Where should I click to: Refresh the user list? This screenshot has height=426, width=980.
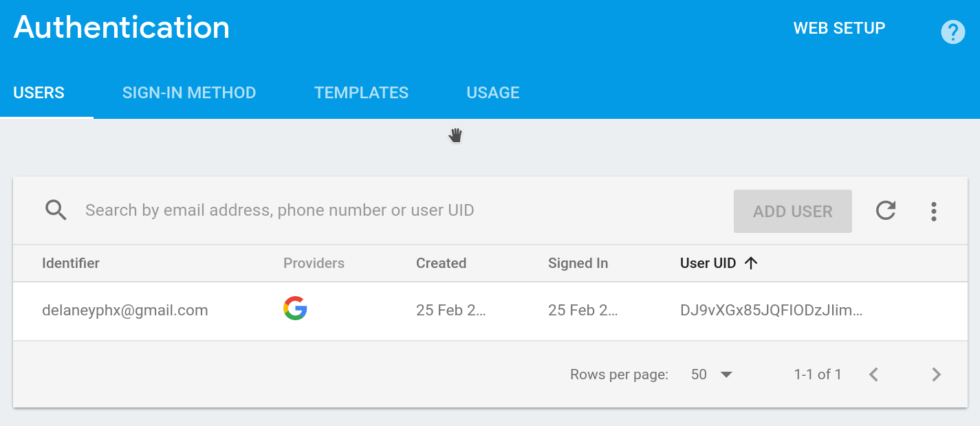click(x=886, y=211)
